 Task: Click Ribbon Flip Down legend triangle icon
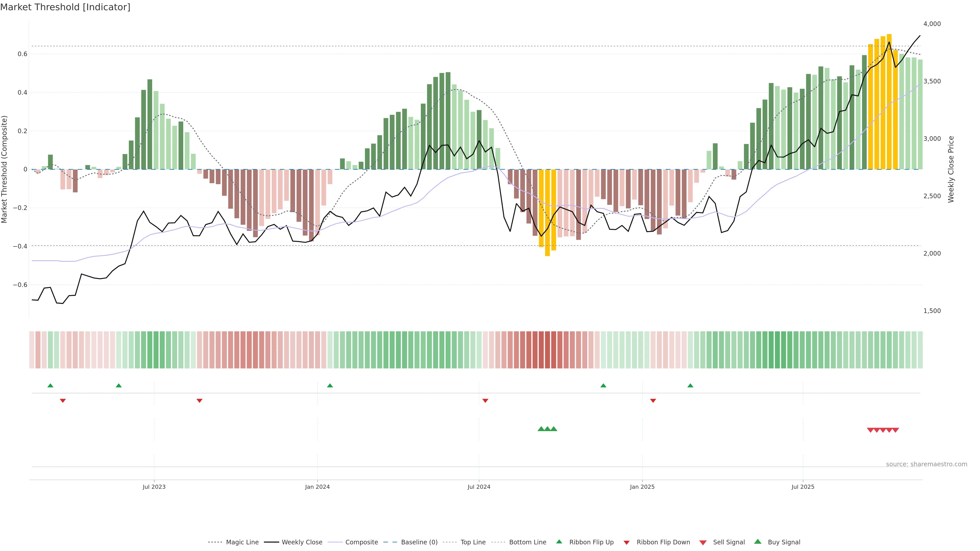coord(627,543)
